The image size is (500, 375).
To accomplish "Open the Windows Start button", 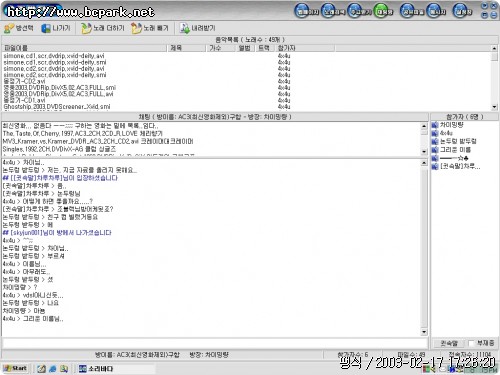I will point(15,368).
